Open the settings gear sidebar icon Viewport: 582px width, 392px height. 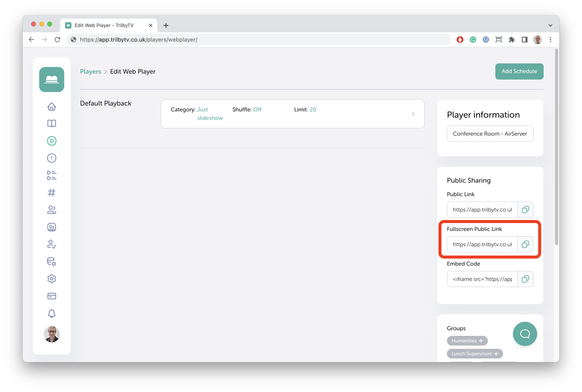point(51,279)
